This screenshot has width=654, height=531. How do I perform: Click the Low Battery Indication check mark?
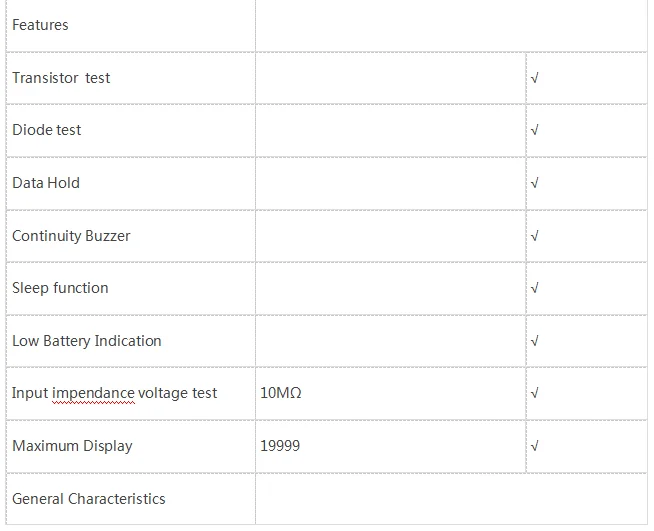[x=536, y=341]
